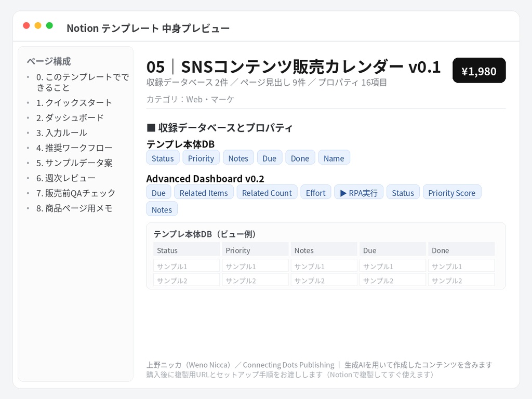Click the Priority table column header

(x=256, y=250)
